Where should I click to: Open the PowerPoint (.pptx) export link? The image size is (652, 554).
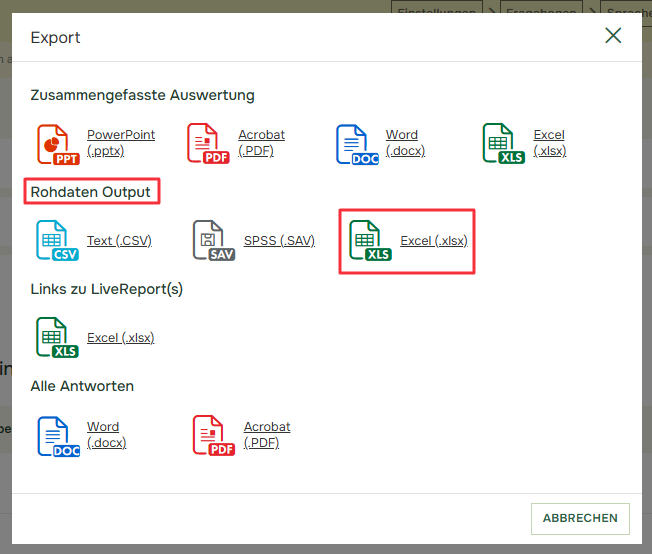click(121, 143)
